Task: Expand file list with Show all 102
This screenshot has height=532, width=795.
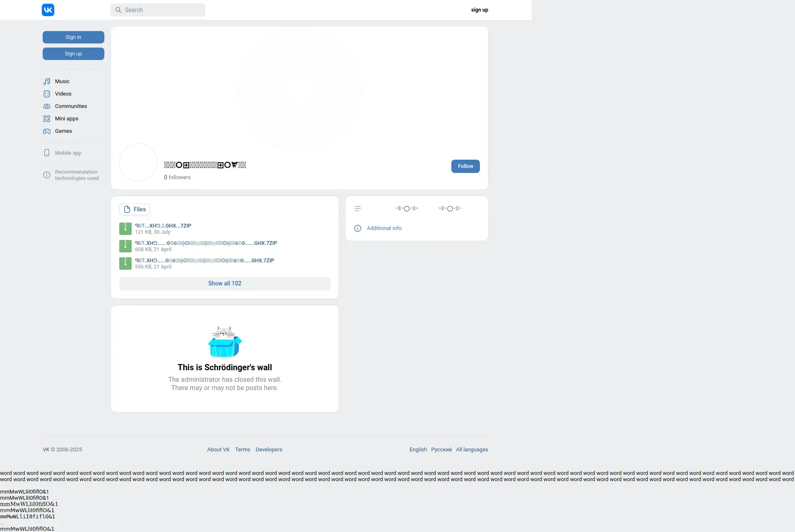Action: (224, 284)
